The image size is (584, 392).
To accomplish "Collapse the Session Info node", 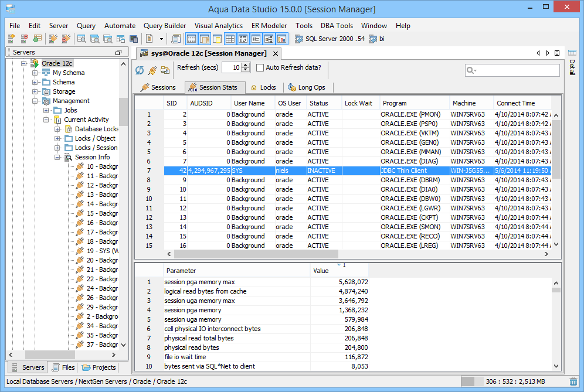I will pyautogui.click(x=57, y=157).
